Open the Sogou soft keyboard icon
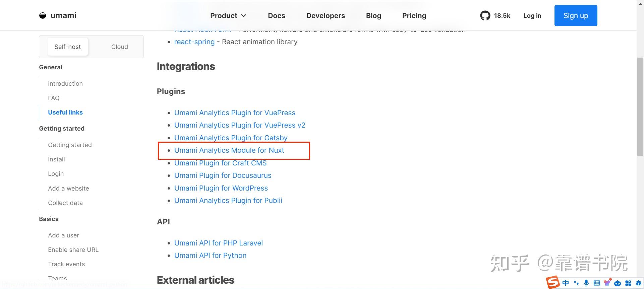 click(x=597, y=283)
